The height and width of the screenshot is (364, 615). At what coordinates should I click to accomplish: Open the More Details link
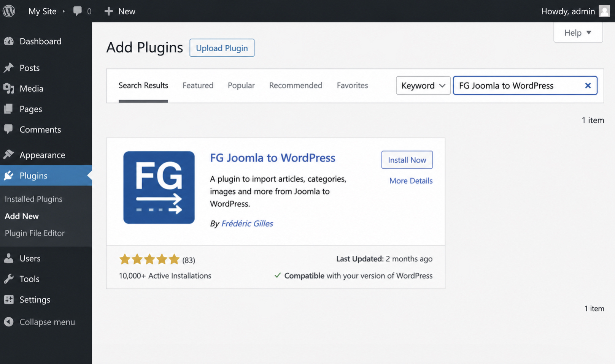click(x=411, y=181)
